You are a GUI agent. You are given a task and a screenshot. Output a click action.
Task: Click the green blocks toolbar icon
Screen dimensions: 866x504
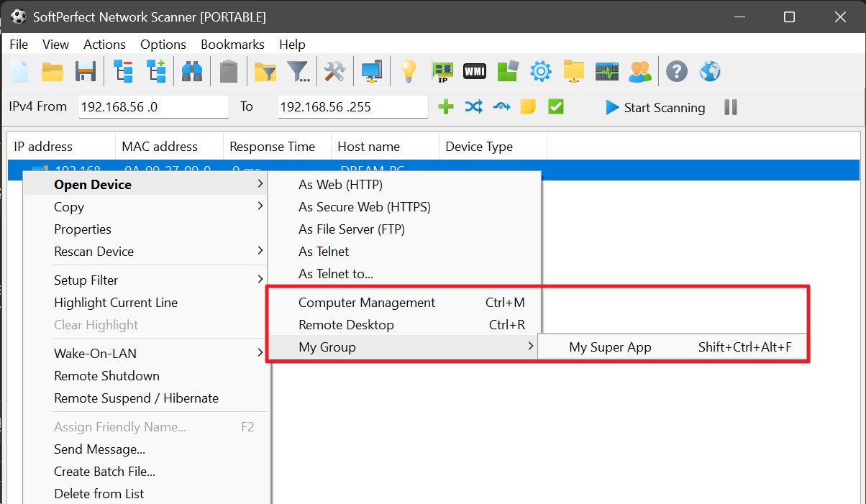(508, 70)
